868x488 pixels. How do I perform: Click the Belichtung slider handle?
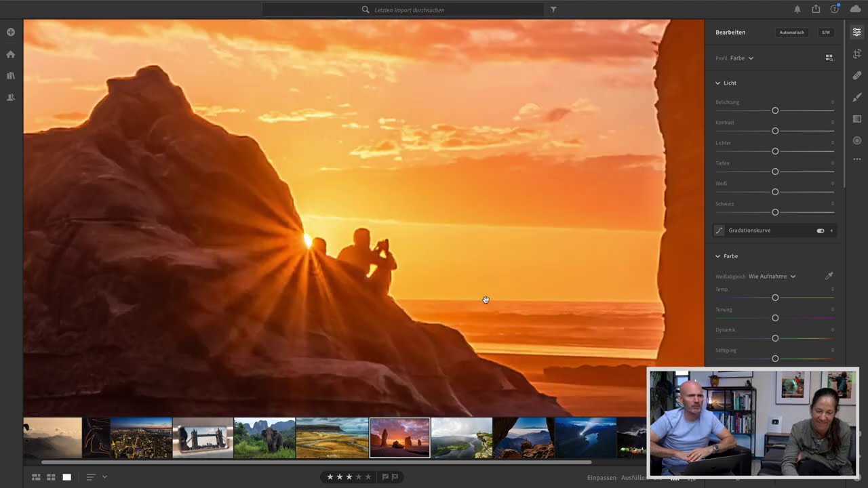[x=775, y=110]
